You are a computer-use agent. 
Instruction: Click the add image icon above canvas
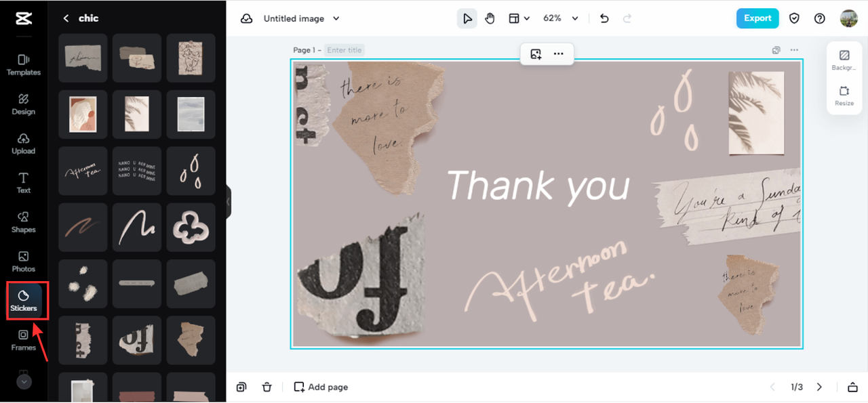[536, 54]
